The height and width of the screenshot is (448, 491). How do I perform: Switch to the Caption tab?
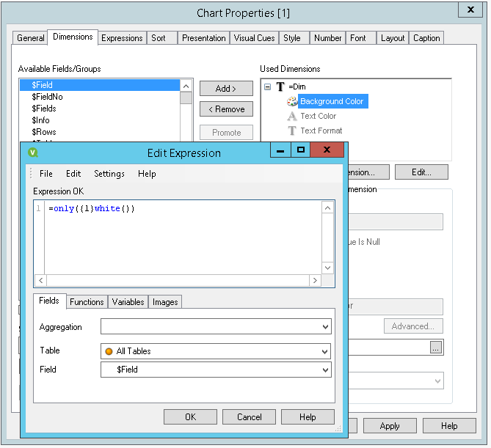coord(426,38)
